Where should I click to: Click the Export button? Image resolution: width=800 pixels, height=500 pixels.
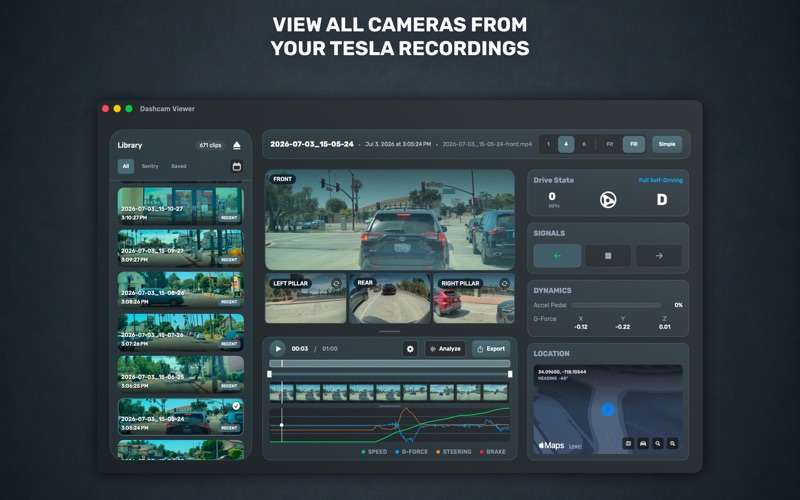tap(491, 349)
